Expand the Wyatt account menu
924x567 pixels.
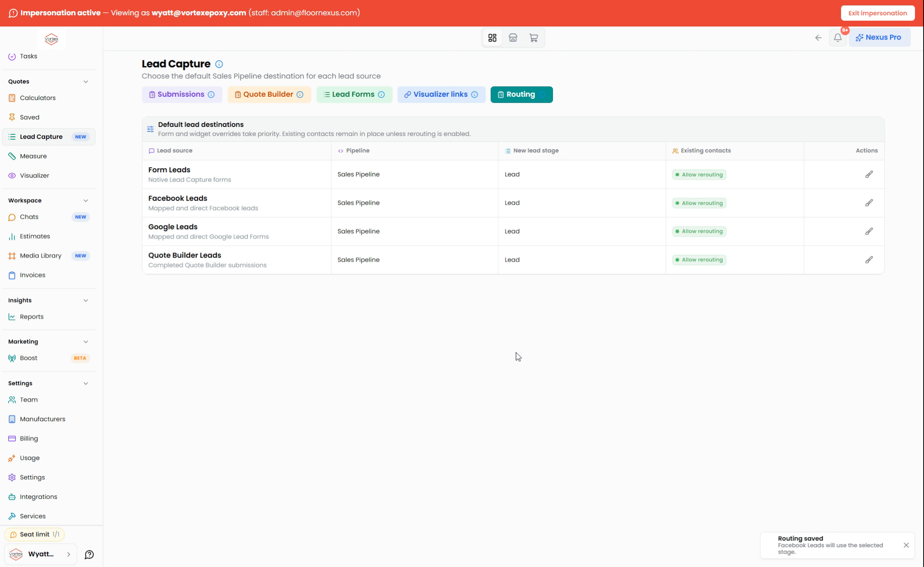pos(40,554)
